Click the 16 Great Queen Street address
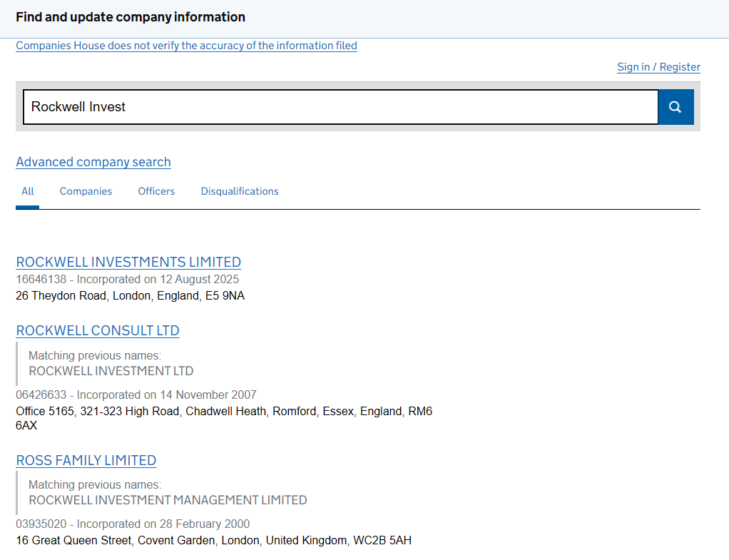Screen dimensions: 729x560 click(213, 541)
